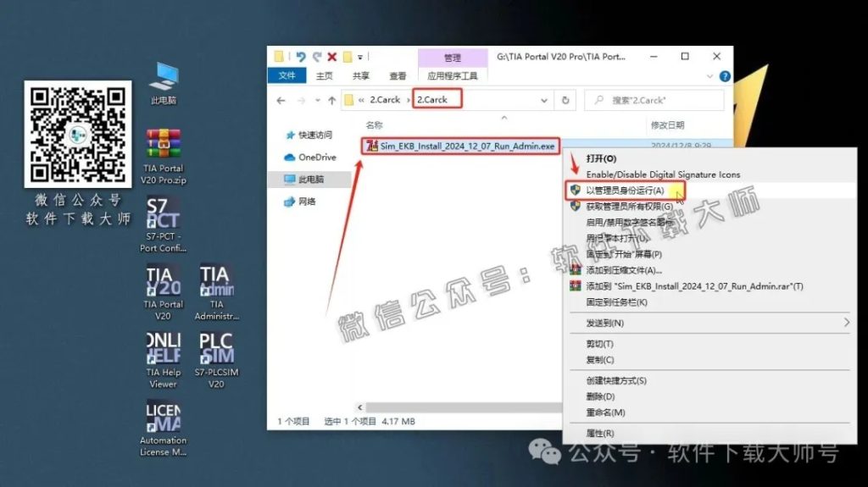Choose 复制(C) in context menu
Screen dimensions: 868x487
[x=600, y=360]
